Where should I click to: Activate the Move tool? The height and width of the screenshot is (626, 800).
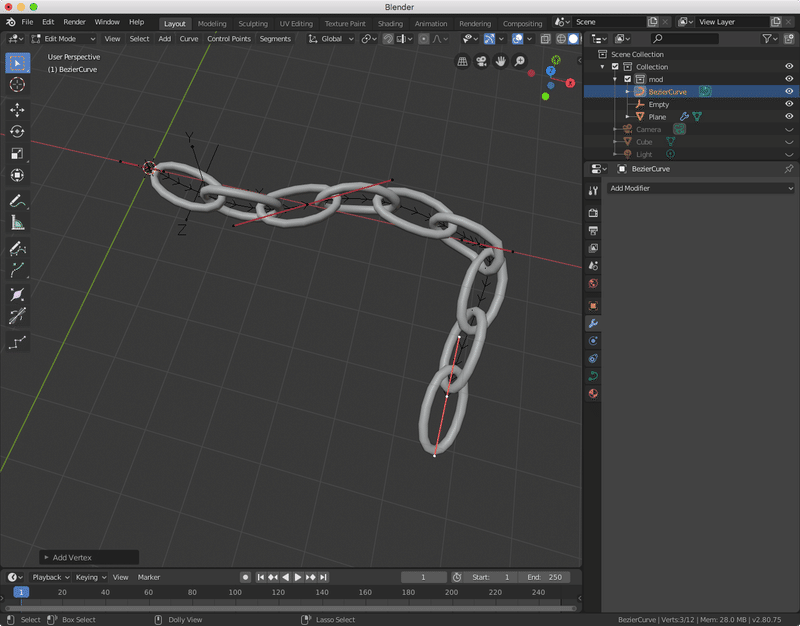[17, 110]
